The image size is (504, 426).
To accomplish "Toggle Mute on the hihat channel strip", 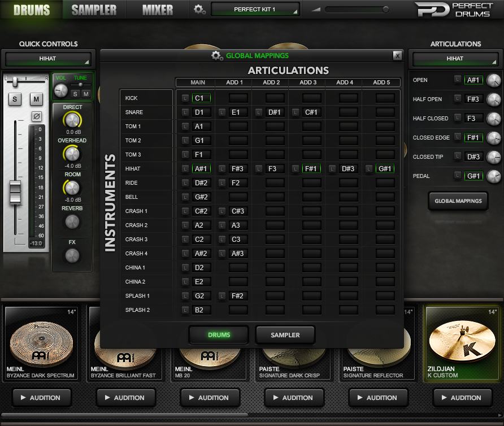I will [36, 99].
